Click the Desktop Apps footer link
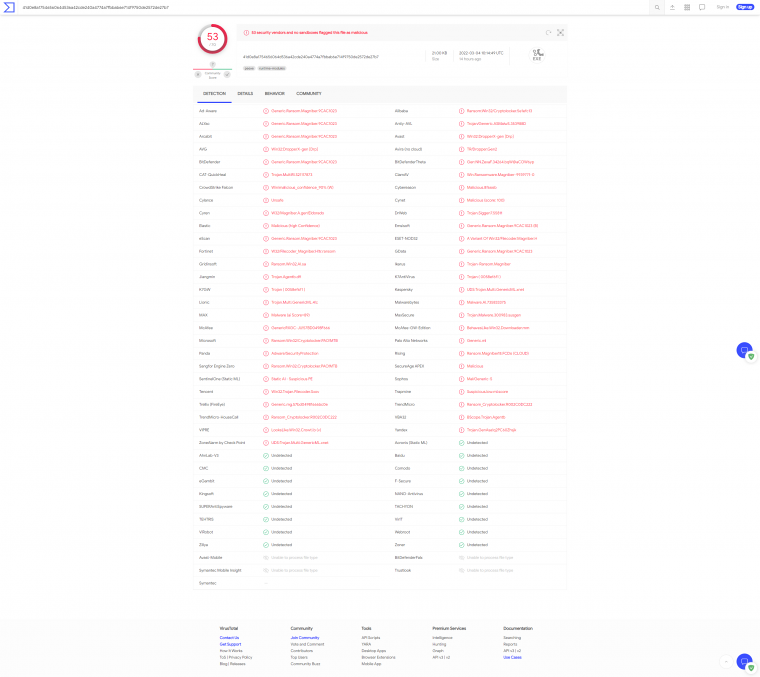 click(374, 651)
